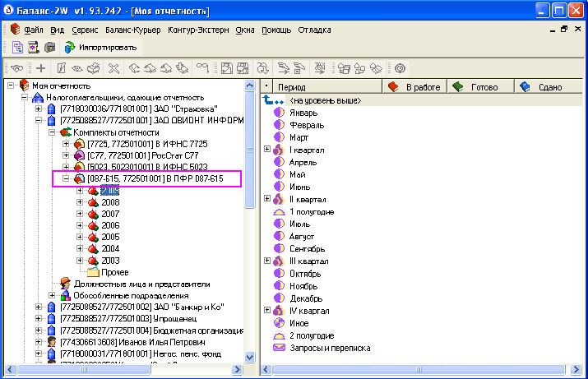
Task: Click the Готово column header
Action: pos(480,87)
